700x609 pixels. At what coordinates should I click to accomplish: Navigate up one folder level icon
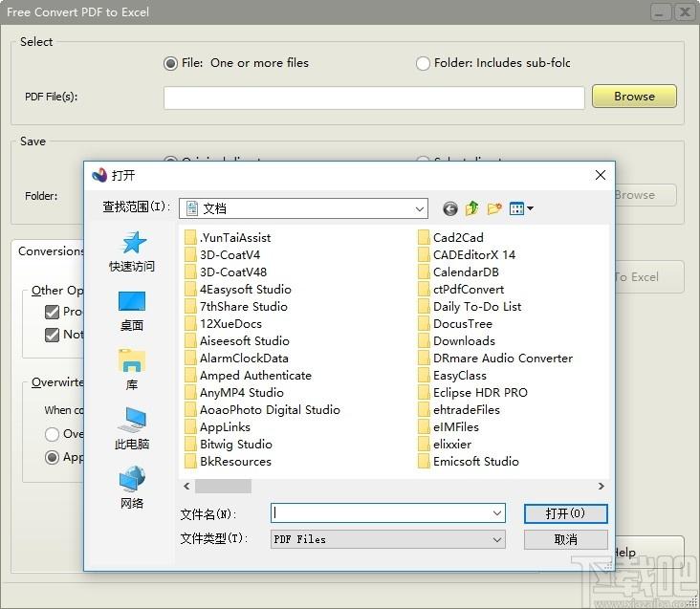471,208
